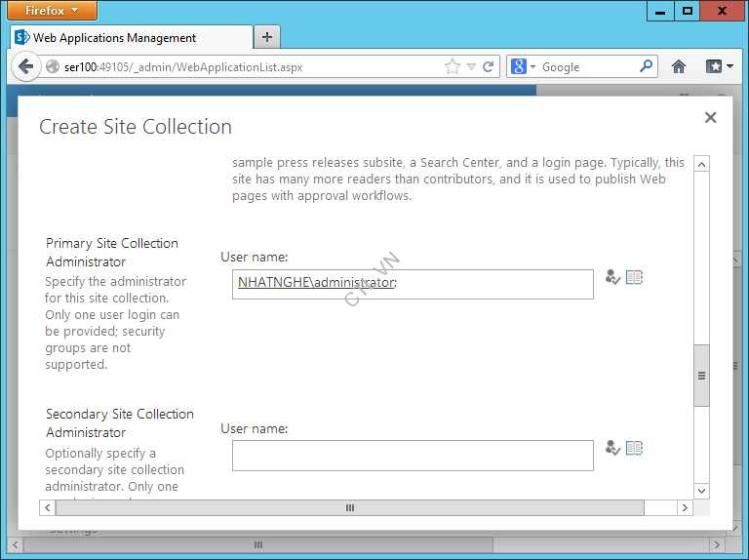Screen dimensions: 749x560
Task: Click Check Names icon for secondary administrator
Action: pos(612,449)
